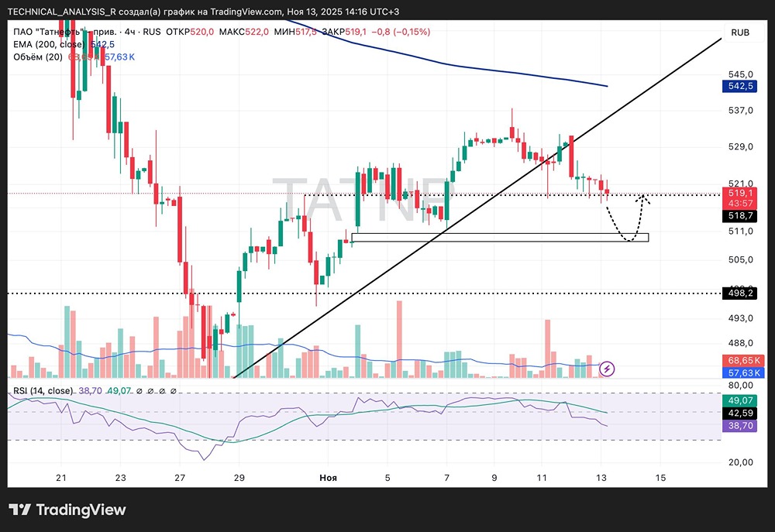Click the 4ч timeframe label in legend

(129, 32)
